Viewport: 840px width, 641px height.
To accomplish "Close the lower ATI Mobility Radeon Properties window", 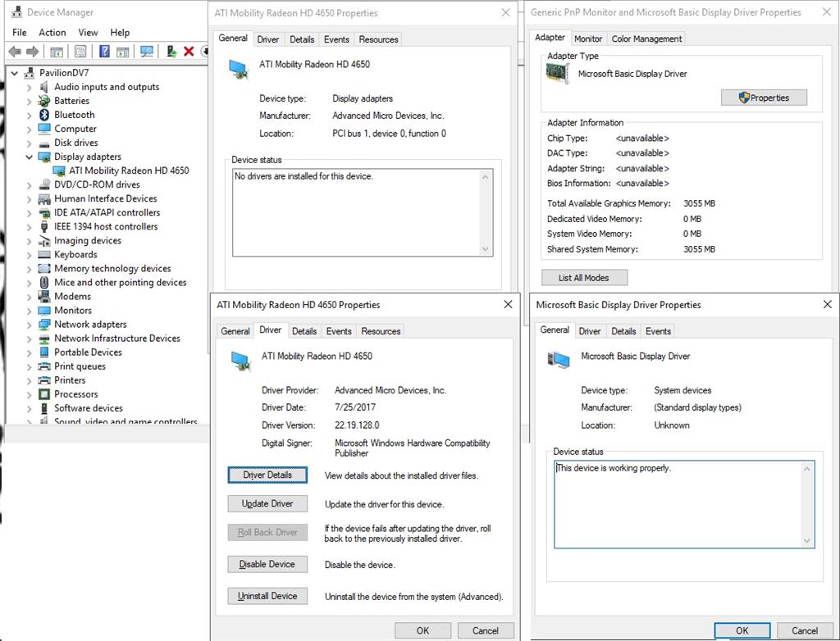I will (x=508, y=305).
